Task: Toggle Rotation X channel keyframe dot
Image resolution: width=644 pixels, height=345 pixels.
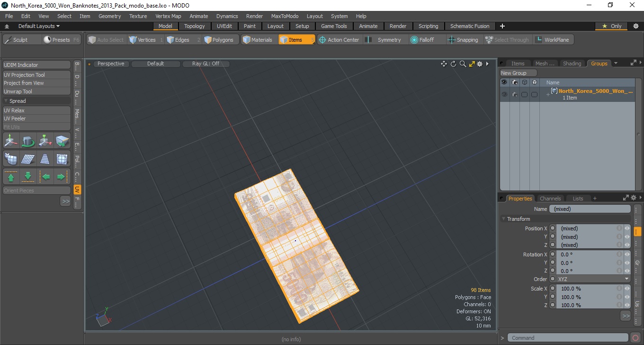Action: (x=553, y=254)
